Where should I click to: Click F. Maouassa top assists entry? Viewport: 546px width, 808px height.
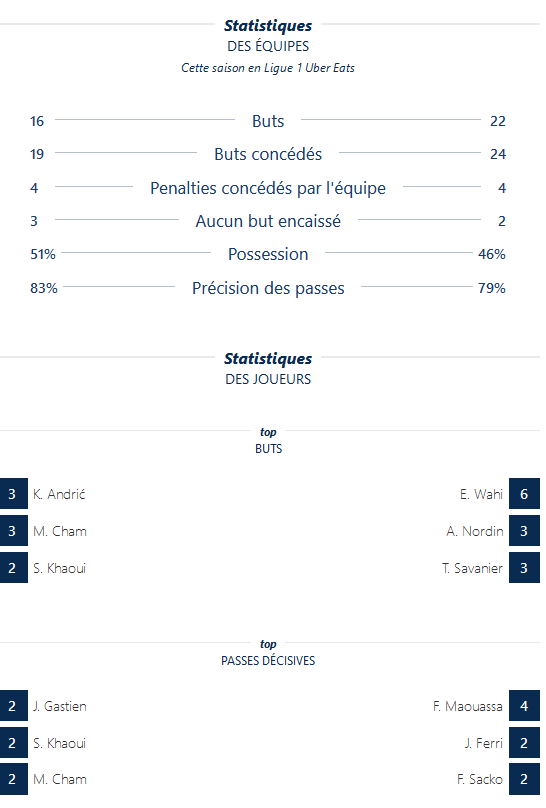point(468,706)
